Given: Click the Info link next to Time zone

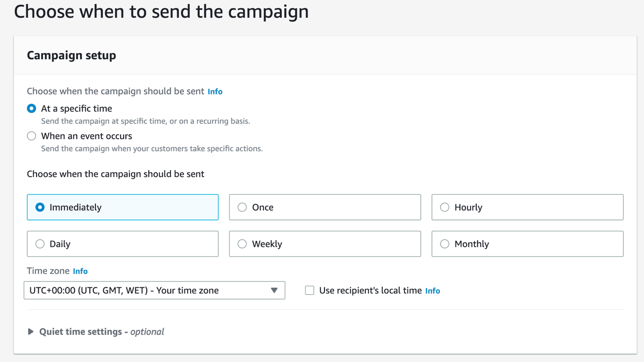Looking at the screenshot, I should (80, 271).
